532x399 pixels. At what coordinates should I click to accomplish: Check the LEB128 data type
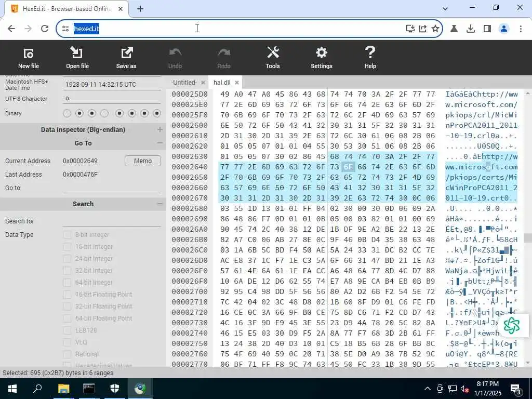click(67, 330)
